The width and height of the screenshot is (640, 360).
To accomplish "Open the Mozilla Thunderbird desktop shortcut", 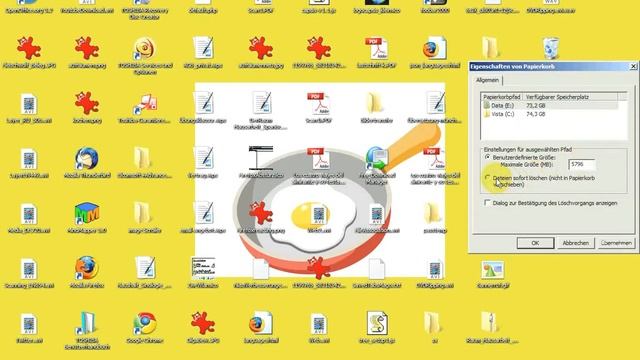I will coord(87,158).
